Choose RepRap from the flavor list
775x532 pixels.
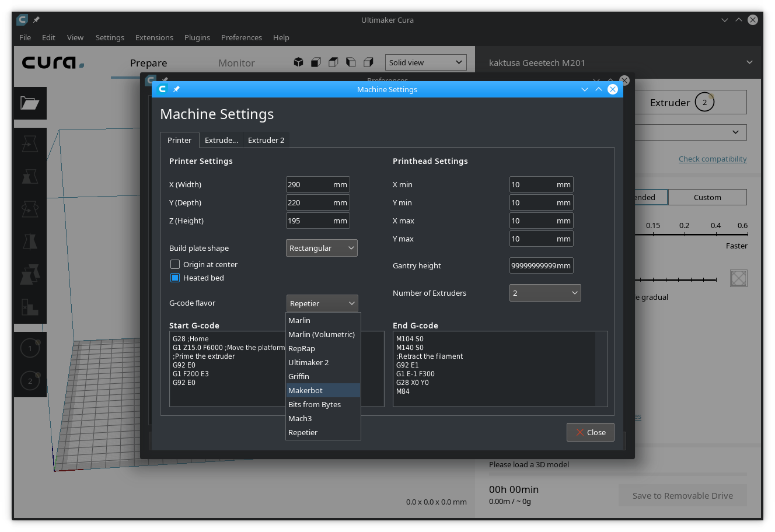pos(323,348)
